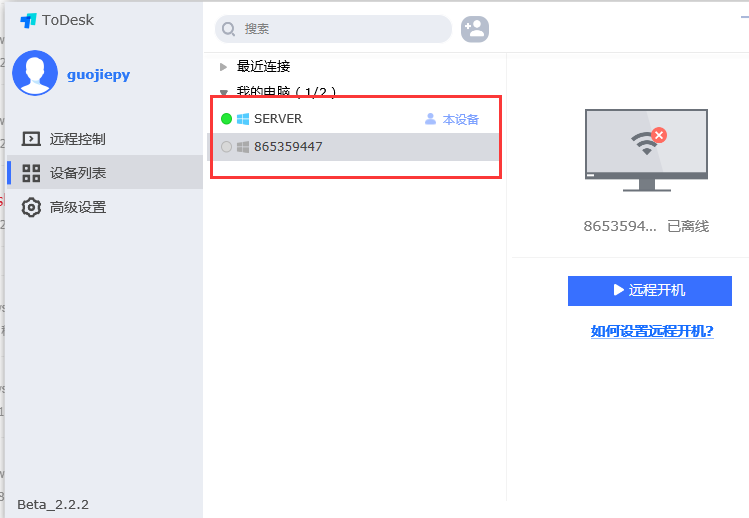Open 高级设置 settings
This screenshot has width=749, height=518.
105,207
